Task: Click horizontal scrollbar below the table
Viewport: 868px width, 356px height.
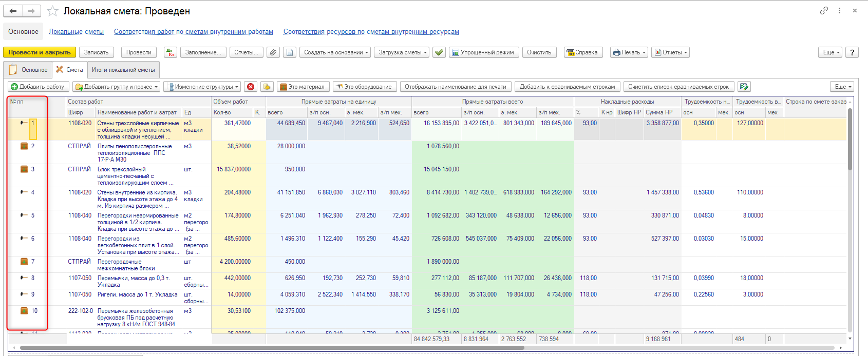Action: (272, 348)
